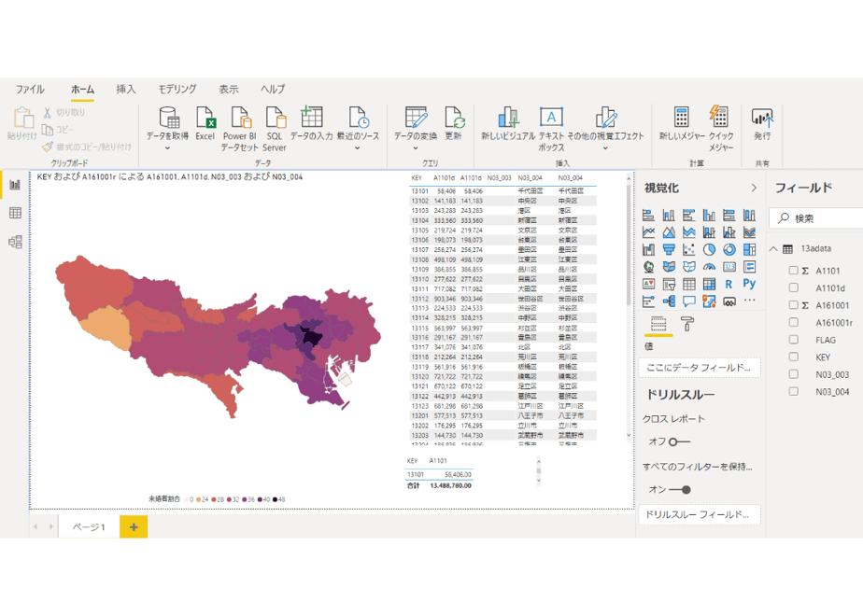Switch to Model view in left sidebar
Image resolution: width=863 pixels, height=616 pixels.
point(15,242)
